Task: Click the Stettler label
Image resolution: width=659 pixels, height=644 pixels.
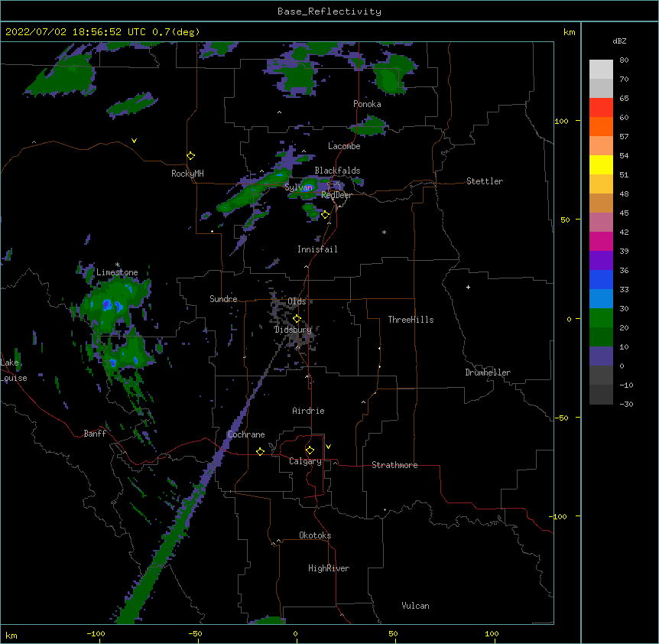Action: pos(485,181)
